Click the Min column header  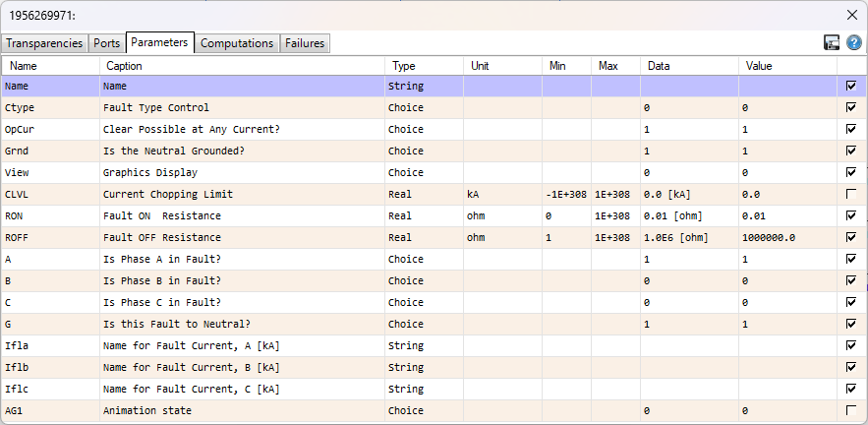click(x=566, y=66)
